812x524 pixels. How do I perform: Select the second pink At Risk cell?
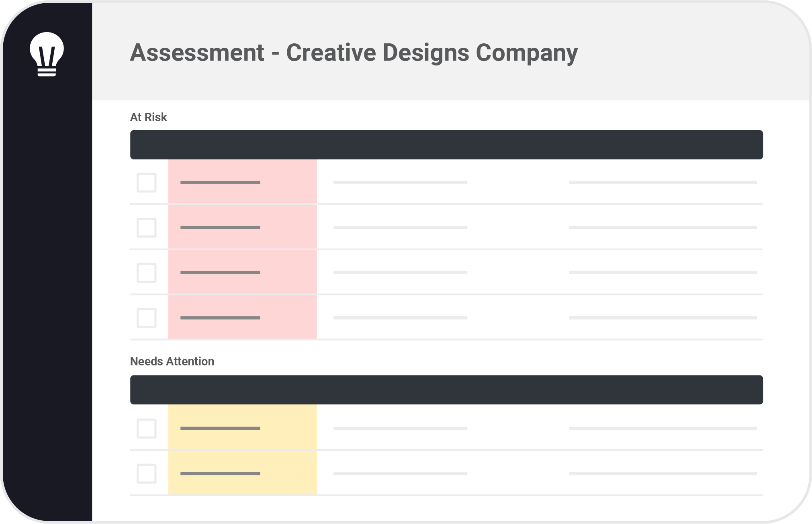pyautogui.click(x=242, y=227)
